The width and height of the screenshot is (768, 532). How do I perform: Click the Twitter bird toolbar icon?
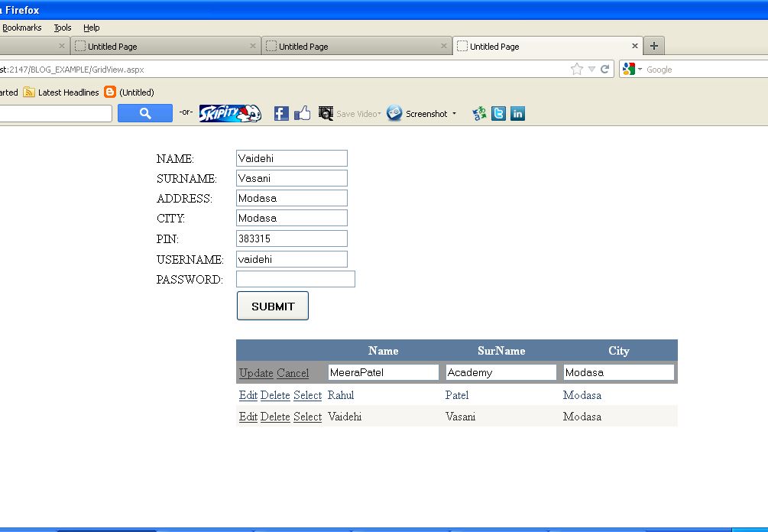(x=498, y=114)
